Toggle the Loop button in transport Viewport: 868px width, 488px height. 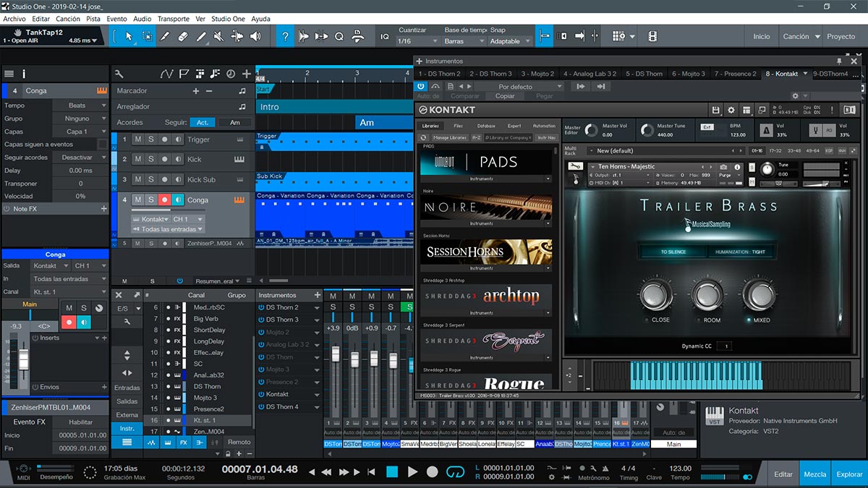point(455,471)
